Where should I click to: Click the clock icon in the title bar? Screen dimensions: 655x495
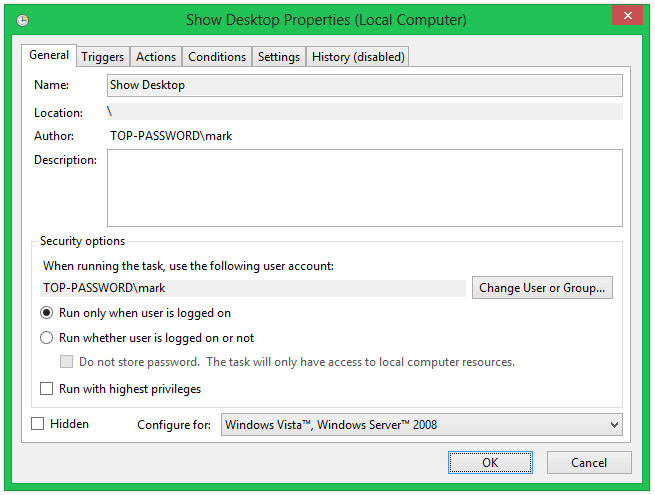(23, 19)
